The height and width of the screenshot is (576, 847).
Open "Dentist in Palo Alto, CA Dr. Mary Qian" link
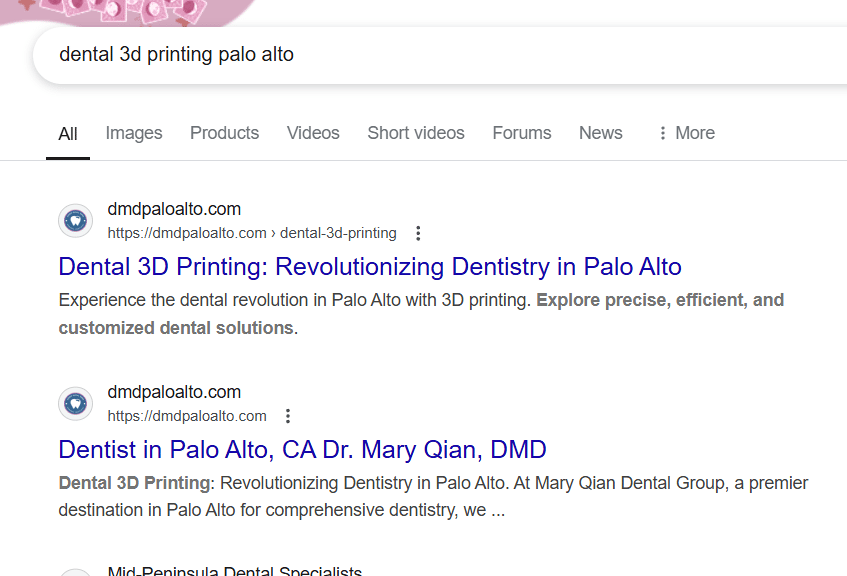tap(302, 449)
